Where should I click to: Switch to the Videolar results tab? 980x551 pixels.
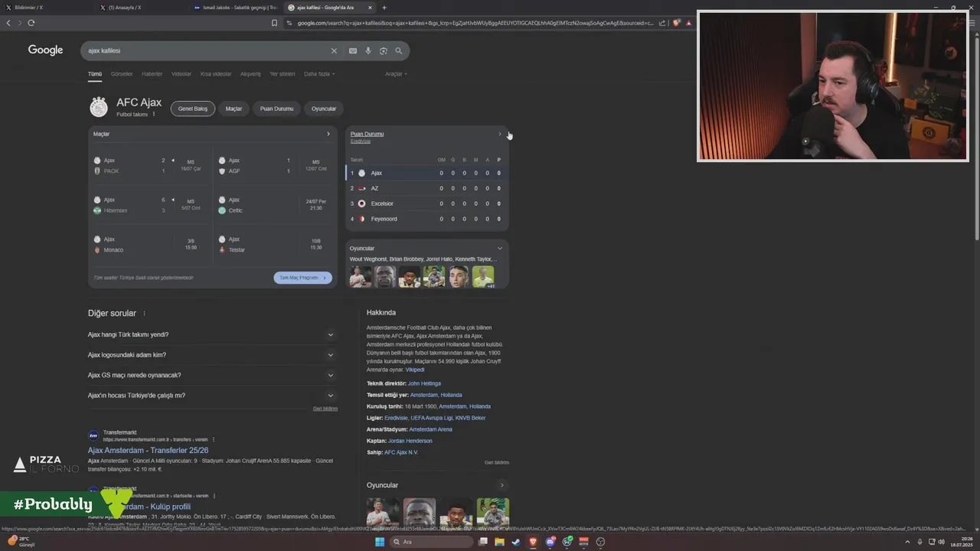point(181,74)
